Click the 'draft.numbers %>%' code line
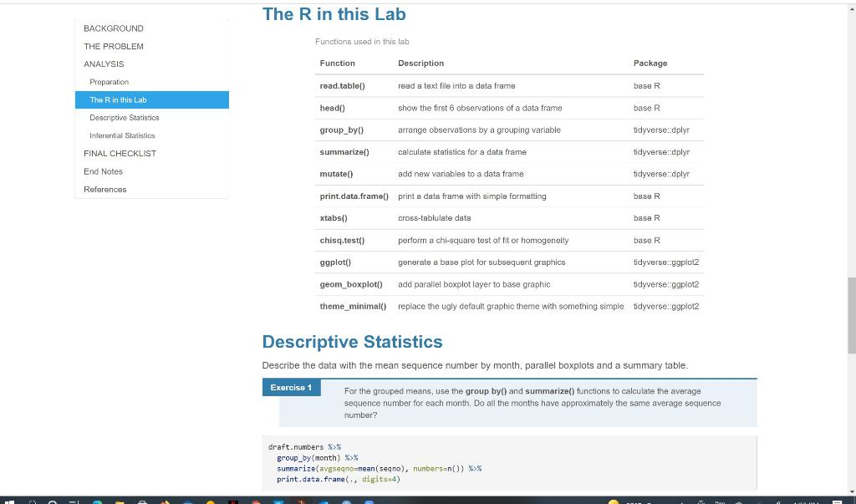Image resolution: width=856 pixels, height=504 pixels. [304, 446]
